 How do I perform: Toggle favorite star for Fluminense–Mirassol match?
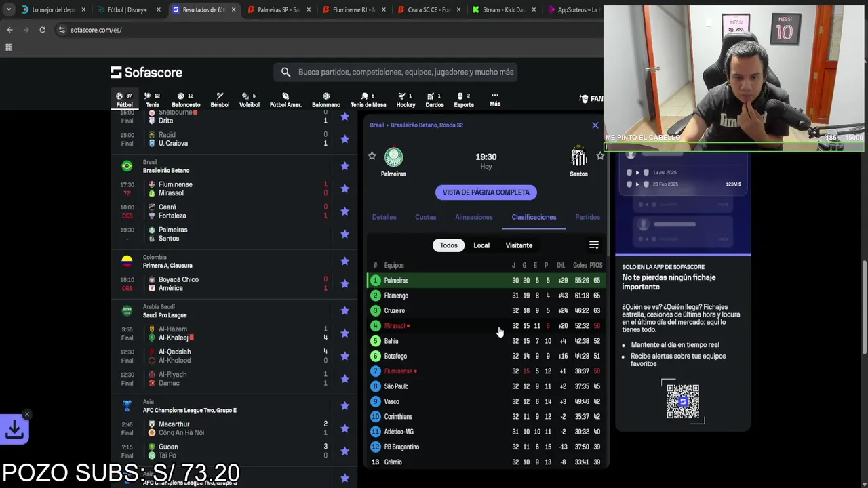(344, 188)
